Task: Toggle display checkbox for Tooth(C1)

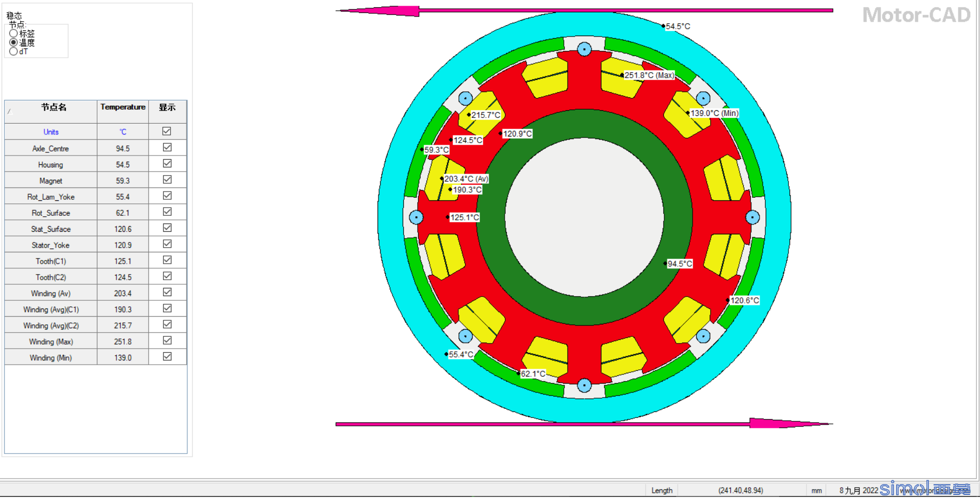Action: (x=167, y=260)
